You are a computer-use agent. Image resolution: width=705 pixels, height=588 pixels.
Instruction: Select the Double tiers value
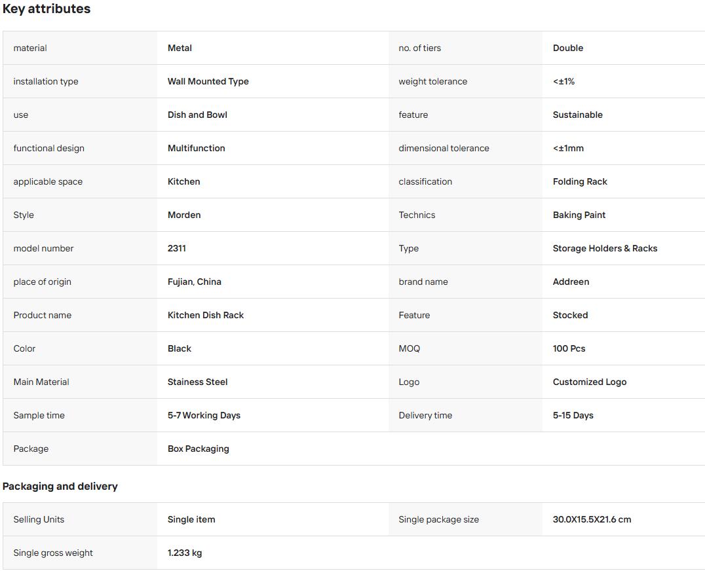568,48
